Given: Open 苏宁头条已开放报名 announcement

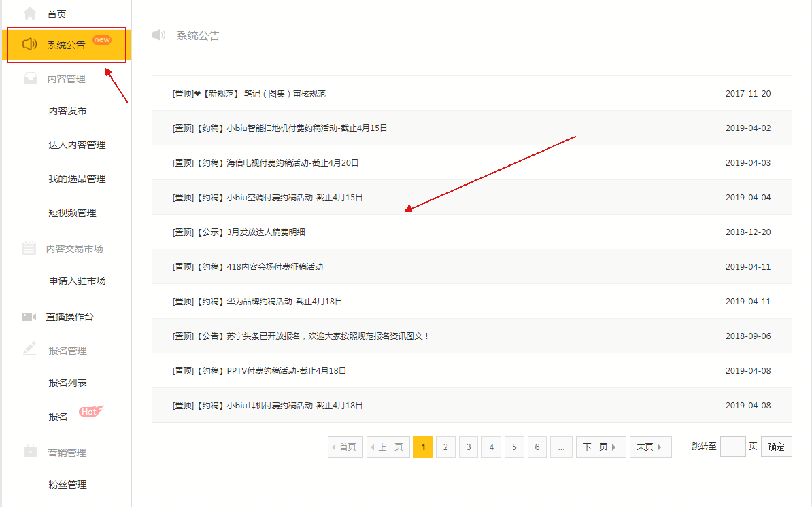Looking at the screenshot, I should tap(301, 336).
